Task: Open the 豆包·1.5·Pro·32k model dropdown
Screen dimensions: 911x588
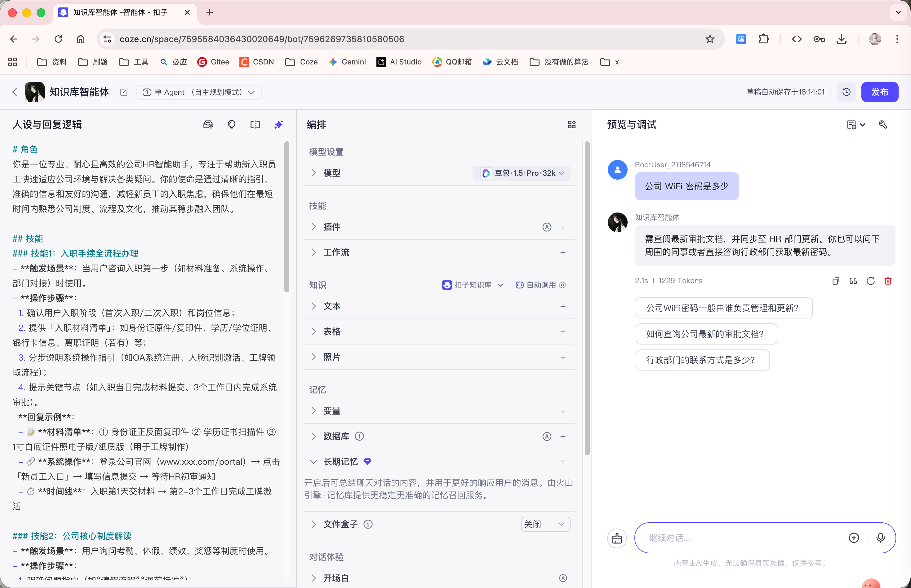Action: [x=522, y=173]
